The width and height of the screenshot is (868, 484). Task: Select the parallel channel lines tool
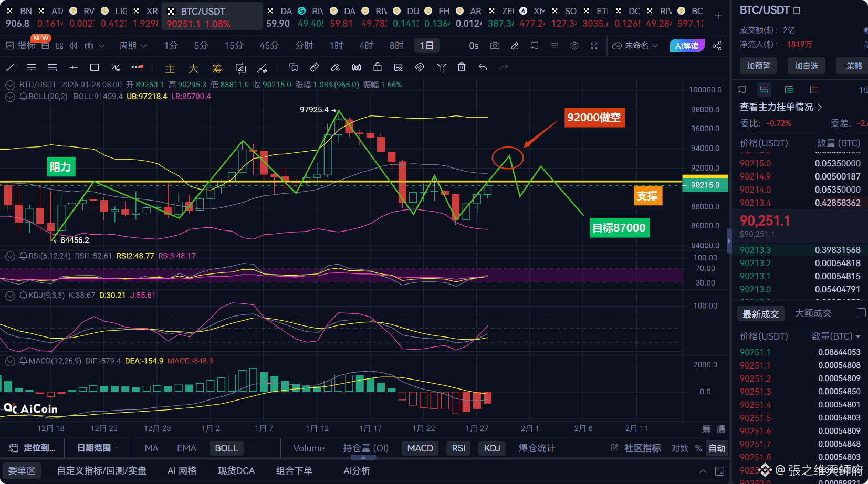coord(32,67)
